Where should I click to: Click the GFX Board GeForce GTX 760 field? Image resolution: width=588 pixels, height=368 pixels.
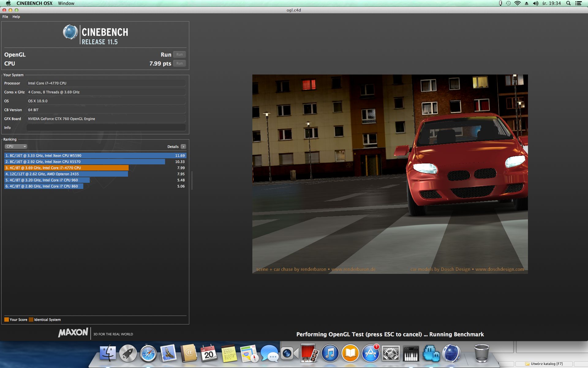click(106, 119)
